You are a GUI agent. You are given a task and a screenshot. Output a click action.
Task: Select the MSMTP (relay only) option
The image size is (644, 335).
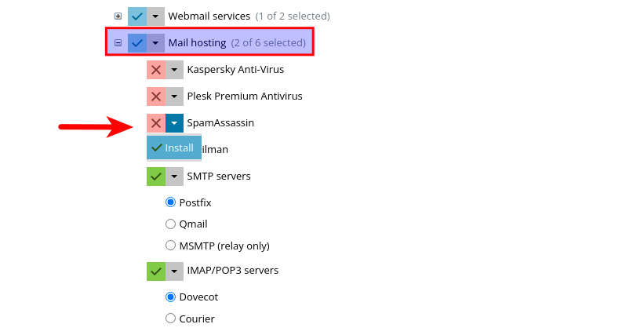click(171, 246)
